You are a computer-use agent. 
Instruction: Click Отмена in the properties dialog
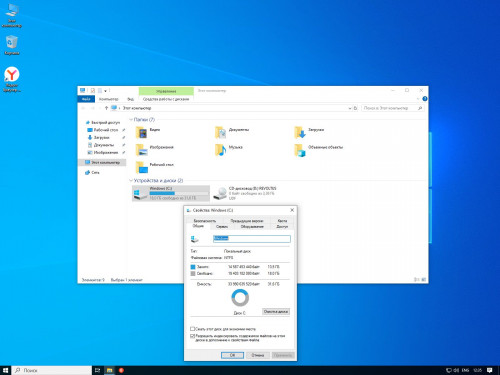[258, 355]
